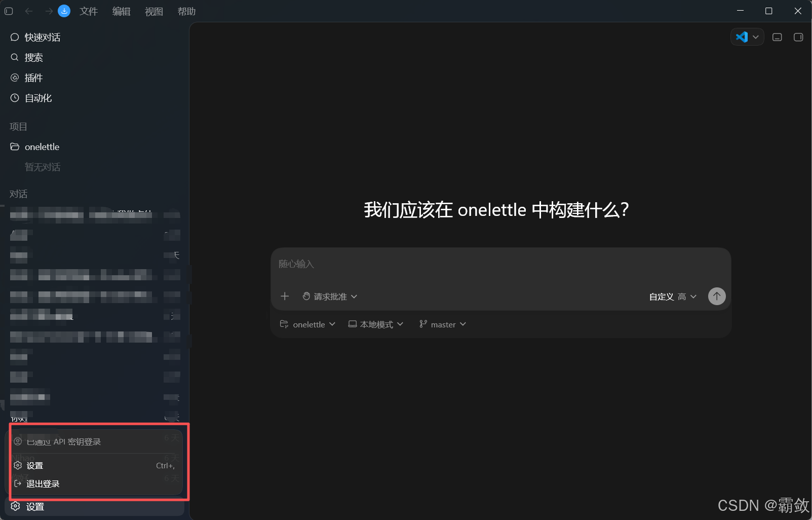The width and height of the screenshot is (812, 520).
Task: Expand the VS Code editor chevron
Action: pos(756,37)
